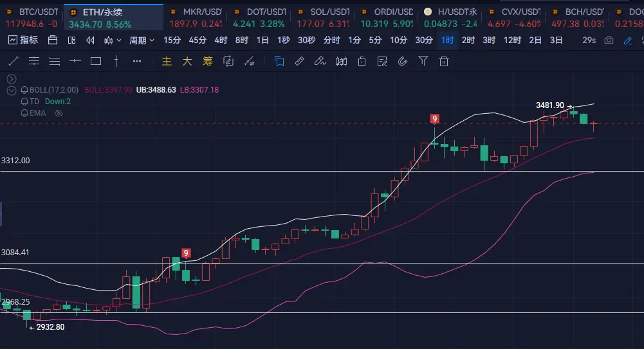
Task: Click the signal line icon left of bookmark
Action: 249,62
